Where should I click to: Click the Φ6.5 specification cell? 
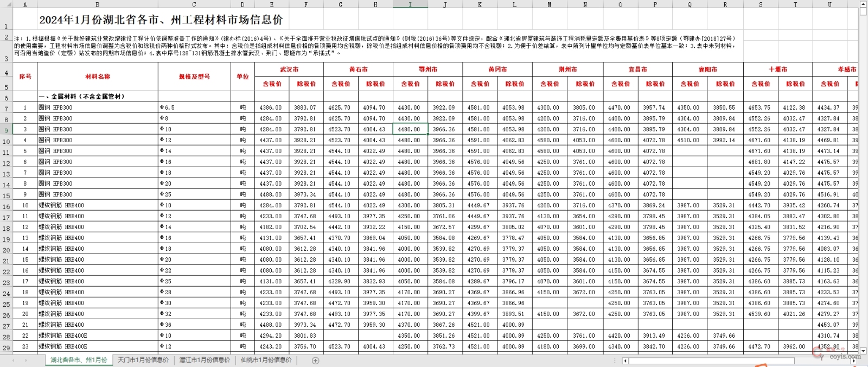coord(194,107)
